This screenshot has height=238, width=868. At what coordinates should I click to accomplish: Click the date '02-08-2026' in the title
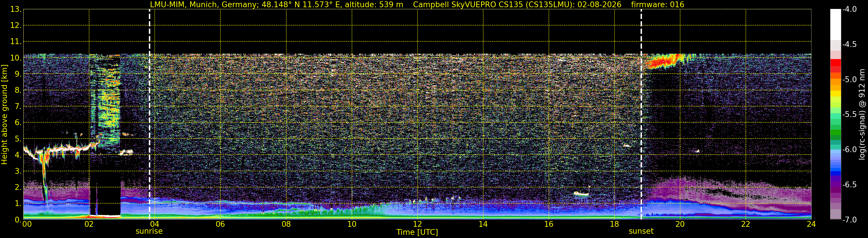[x=599, y=4]
